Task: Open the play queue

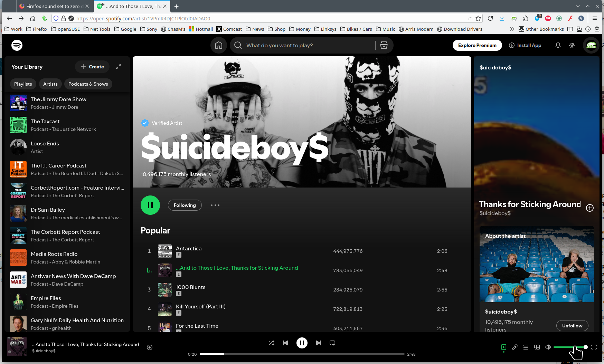Action: tap(526, 347)
